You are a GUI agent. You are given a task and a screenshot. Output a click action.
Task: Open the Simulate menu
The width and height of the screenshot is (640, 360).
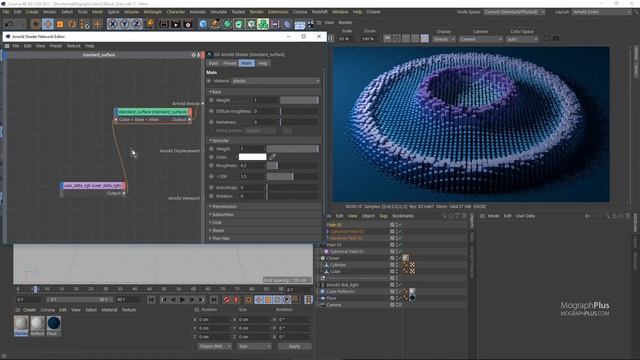point(218,12)
